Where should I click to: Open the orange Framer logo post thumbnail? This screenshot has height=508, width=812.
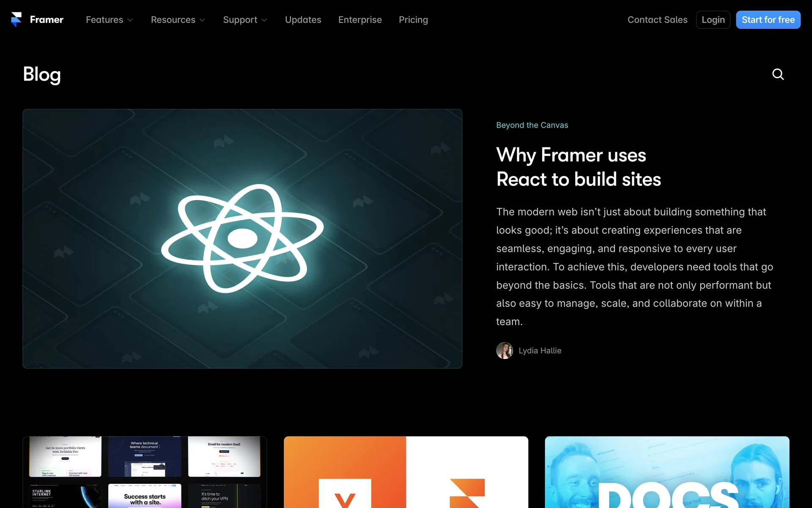tap(406, 472)
